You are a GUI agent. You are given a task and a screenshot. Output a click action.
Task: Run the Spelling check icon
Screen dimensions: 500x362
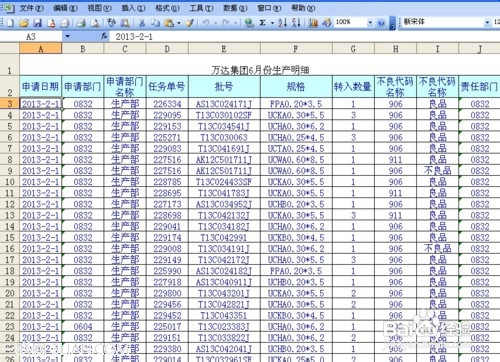pyautogui.click(x=112, y=23)
